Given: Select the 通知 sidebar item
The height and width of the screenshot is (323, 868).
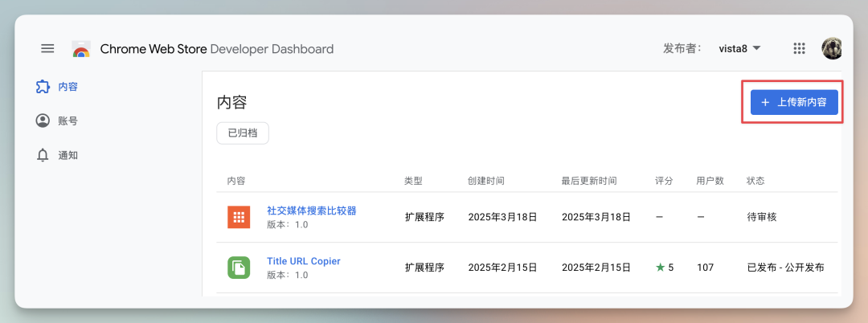Looking at the screenshot, I should point(57,155).
